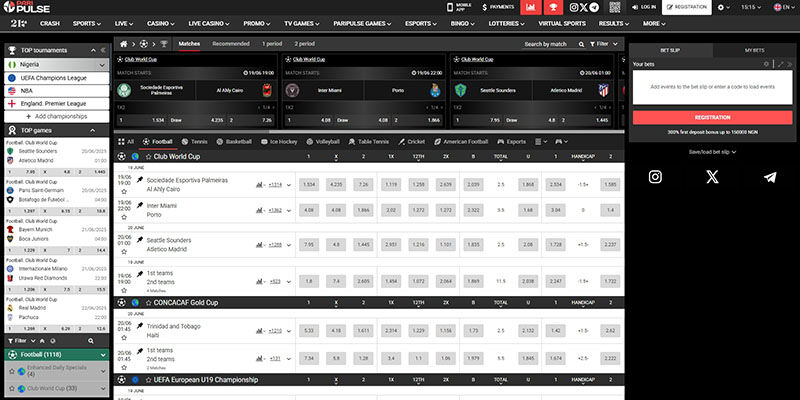
Task: Select the Ice Hockey sport tab
Action: 279,141
